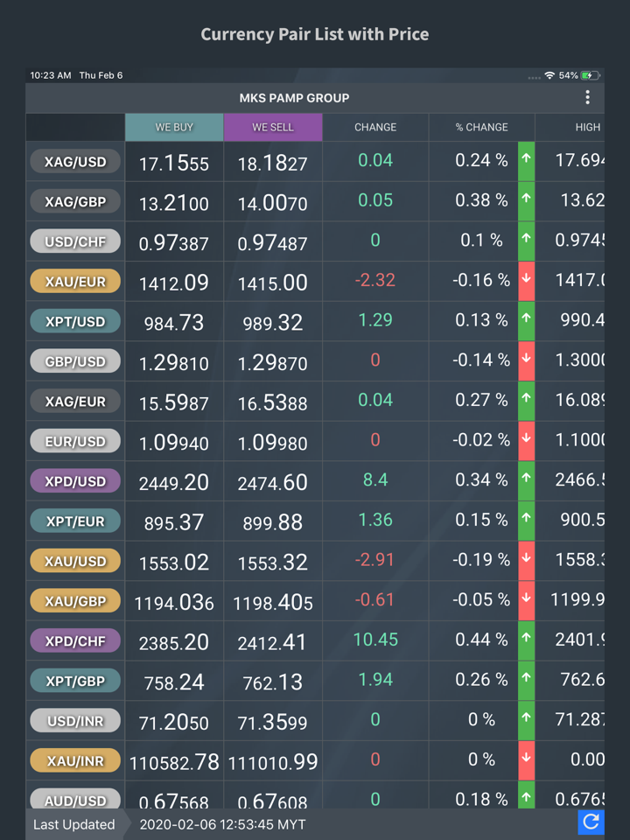Tap the EUR/USD We Buy price 1.09940
This screenshot has width=630, height=840.
tap(174, 442)
